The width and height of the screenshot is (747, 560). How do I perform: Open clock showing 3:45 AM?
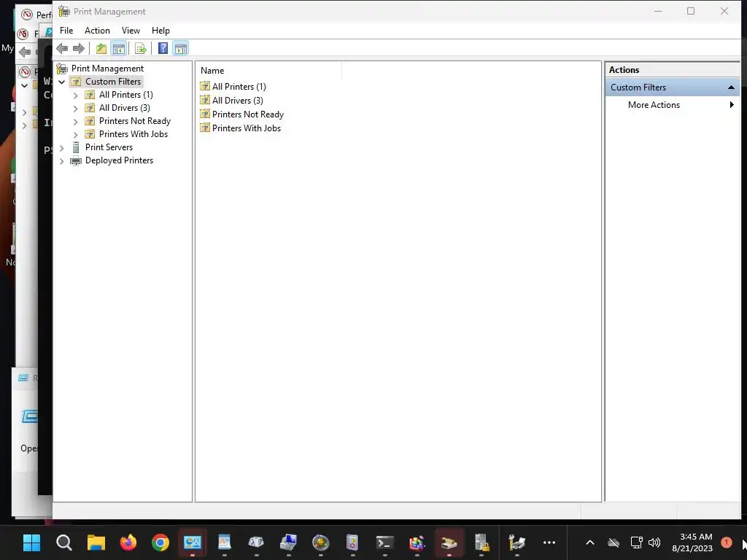pos(693,542)
